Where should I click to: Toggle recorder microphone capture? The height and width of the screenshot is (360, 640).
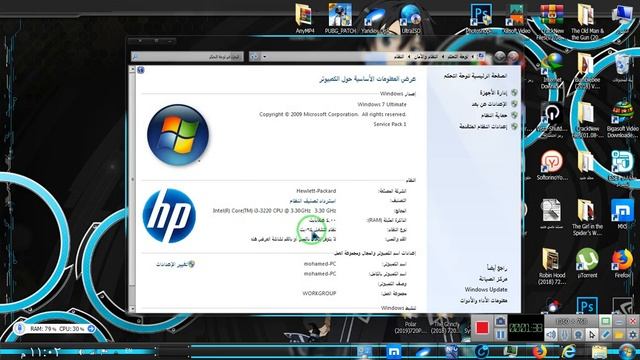click(x=564, y=335)
